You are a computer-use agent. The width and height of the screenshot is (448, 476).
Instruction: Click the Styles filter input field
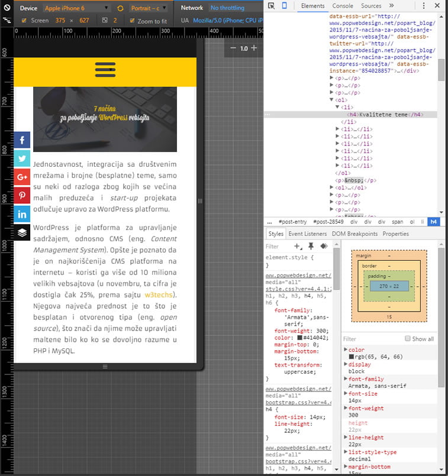click(278, 246)
